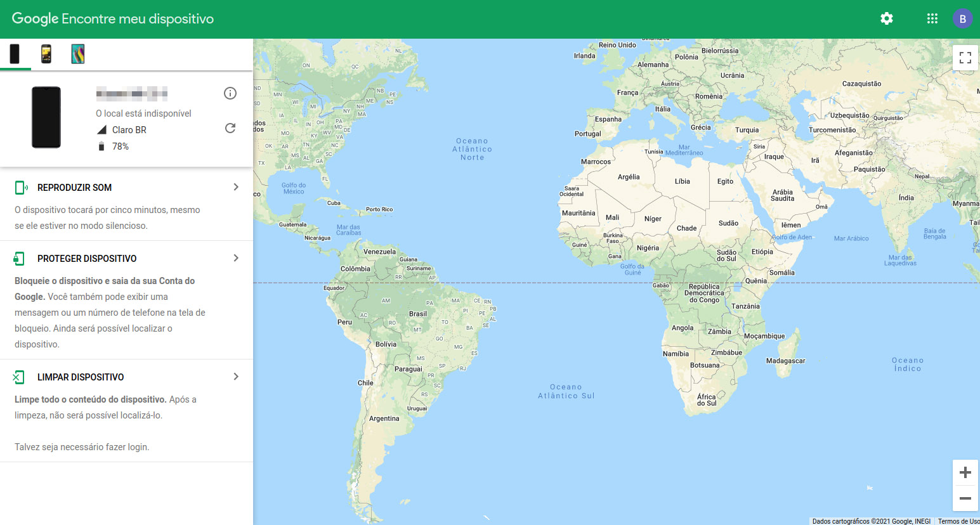Expand Limpar Dispositivo chevron
This screenshot has height=525, width=980.
pos(236,377)
